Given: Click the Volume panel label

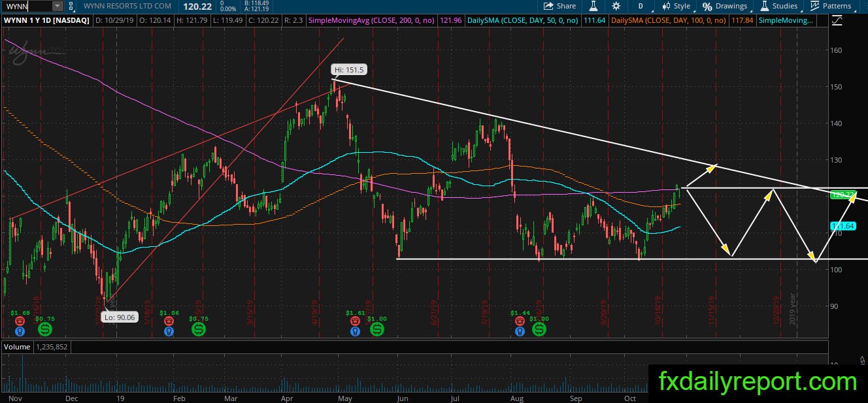Looking at the screenshot, I should point(16,347).
